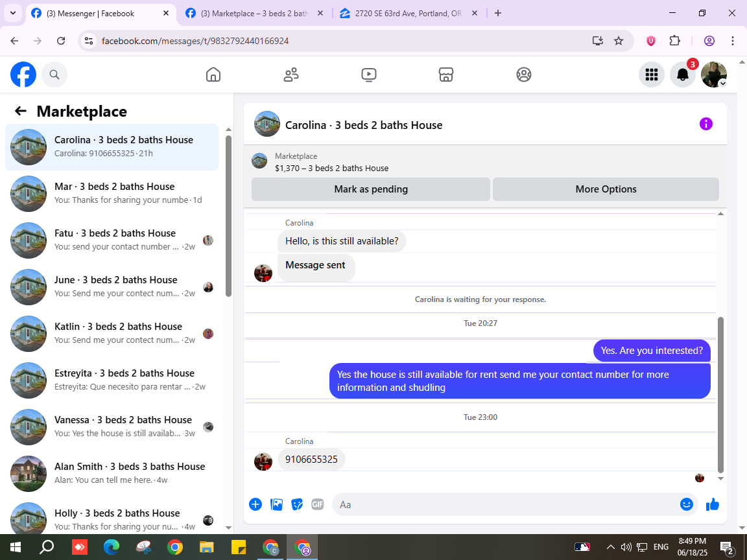Open the Extensions puzzle icon
The height and width of the screenshot is (560, 747).
(x=674, y=41)
